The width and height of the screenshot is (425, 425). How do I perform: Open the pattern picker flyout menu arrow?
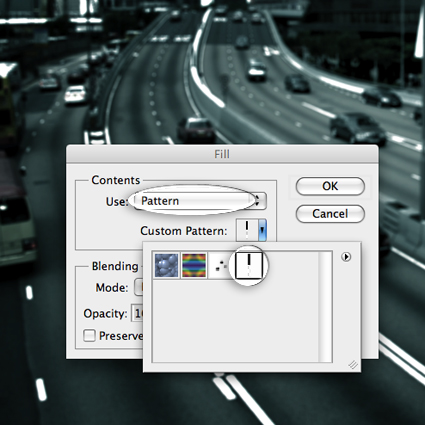346,257
